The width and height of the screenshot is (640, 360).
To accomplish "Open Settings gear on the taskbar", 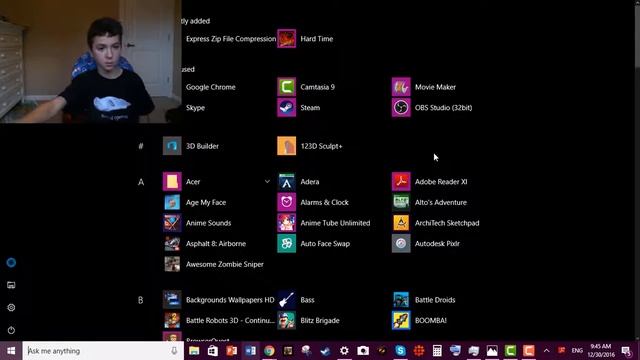I will 344,351.
